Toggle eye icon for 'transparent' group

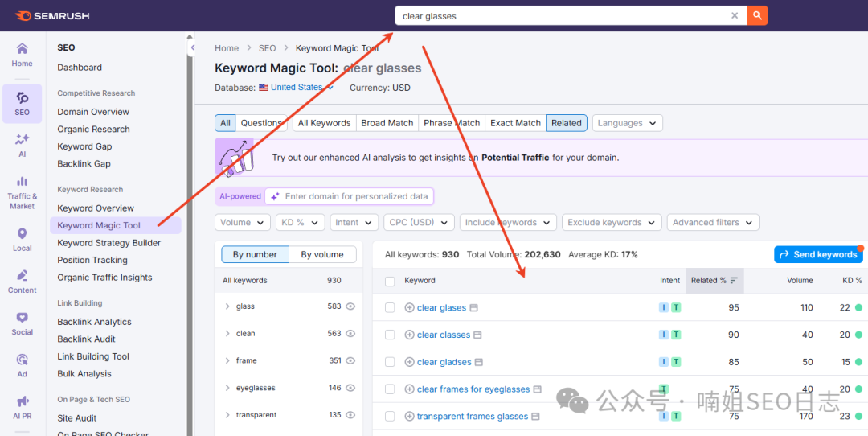[x=350, y=414]
